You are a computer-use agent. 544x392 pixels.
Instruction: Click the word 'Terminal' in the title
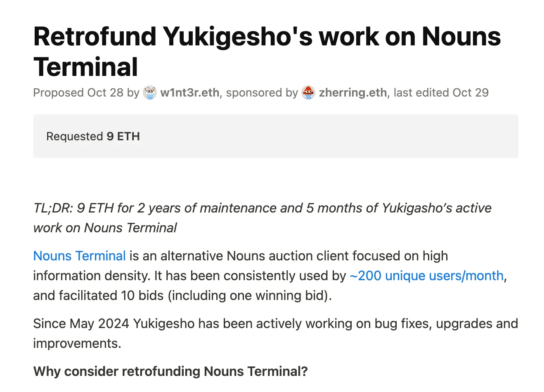86,67
